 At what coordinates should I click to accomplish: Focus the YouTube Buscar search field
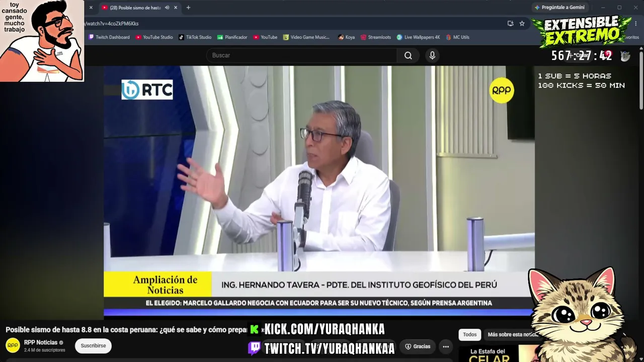[302, 55]
